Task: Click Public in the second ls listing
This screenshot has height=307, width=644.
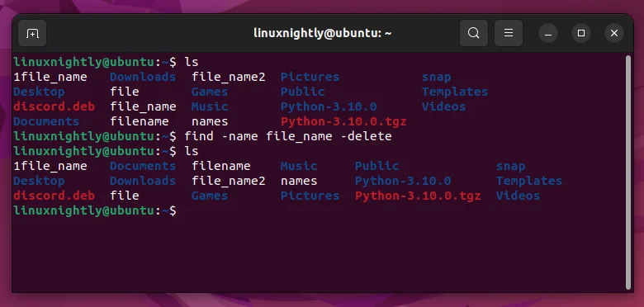Action: [x=377, y=166]
